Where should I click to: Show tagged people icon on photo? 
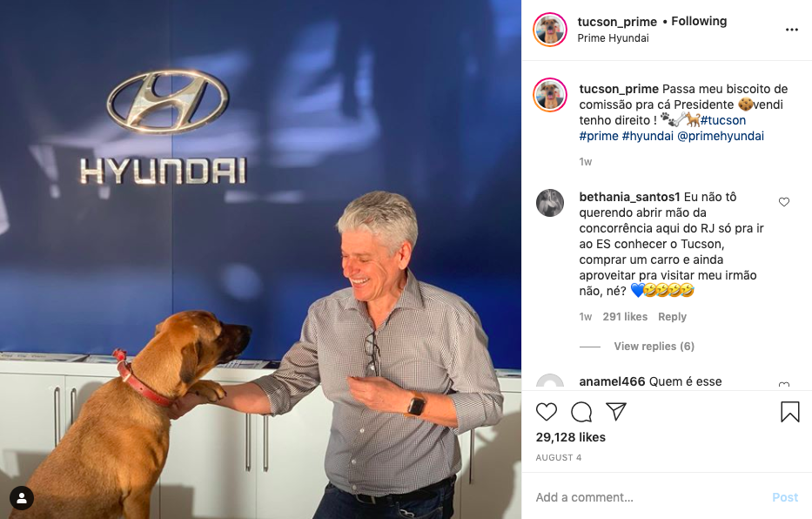tap(22, 498)
